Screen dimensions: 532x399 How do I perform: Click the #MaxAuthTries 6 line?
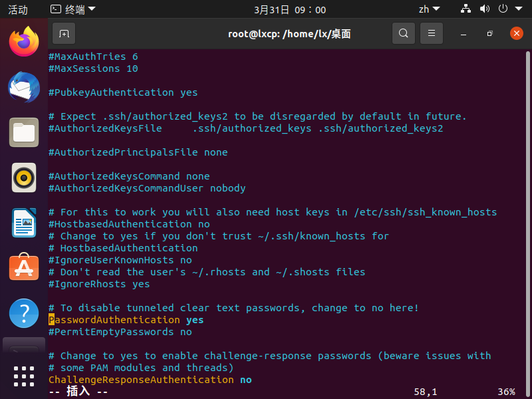[93, 57]
